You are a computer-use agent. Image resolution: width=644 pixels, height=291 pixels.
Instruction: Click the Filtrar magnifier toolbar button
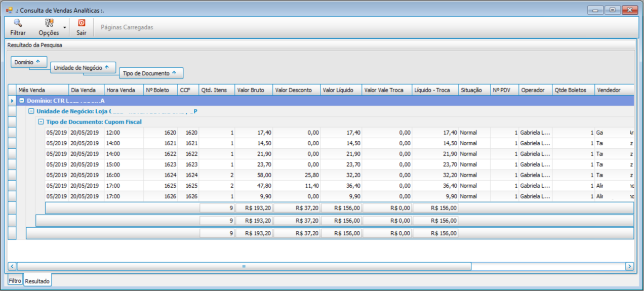(18, 27)
